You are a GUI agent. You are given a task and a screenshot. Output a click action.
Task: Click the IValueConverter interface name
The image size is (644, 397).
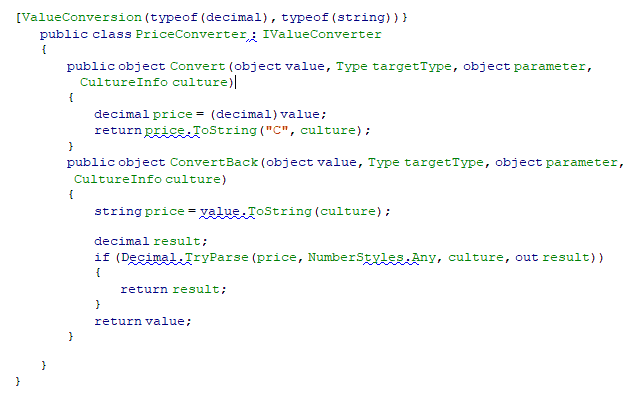(x=322, y=34)
